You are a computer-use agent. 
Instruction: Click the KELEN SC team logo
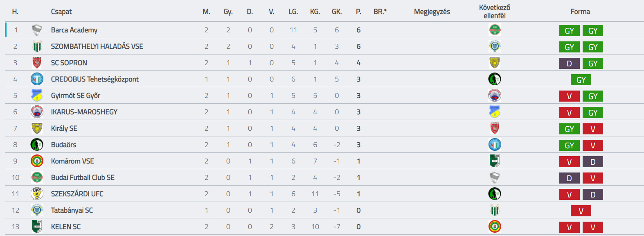click(37, 227)
